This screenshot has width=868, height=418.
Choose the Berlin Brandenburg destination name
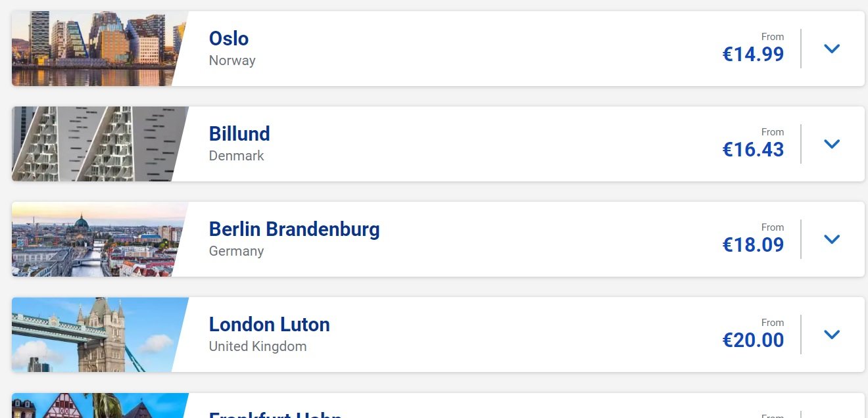pyautogui.click(x=294, y=229)
